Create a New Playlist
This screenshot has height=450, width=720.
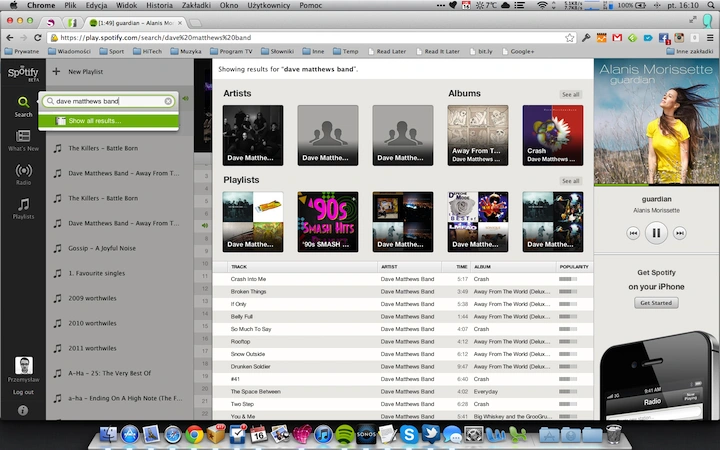[85, 72]
